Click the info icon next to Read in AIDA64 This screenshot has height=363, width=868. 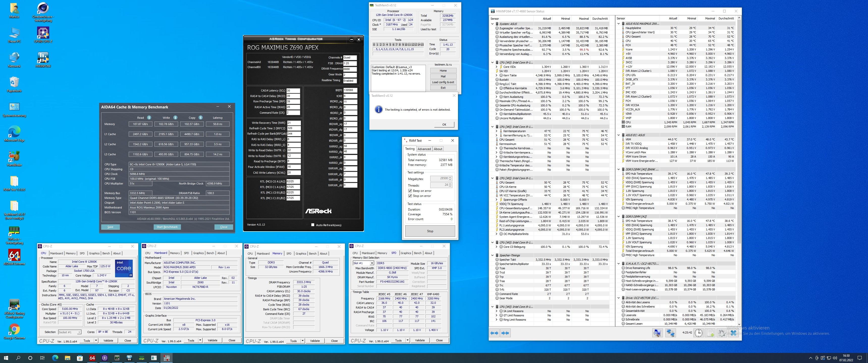coord(149,117)
